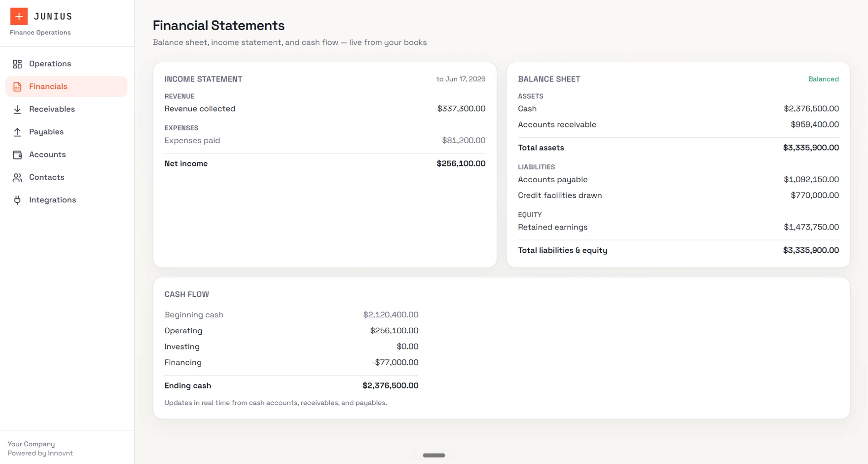Click the Powered by Innovnt text
868x464 pixels.
[40, 453]
